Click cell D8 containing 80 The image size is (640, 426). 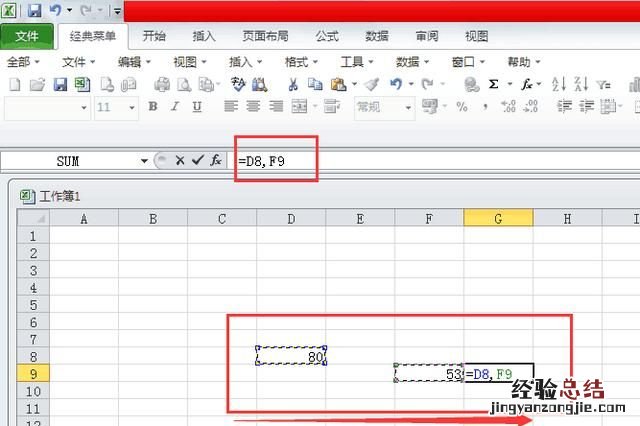(290, 356)
